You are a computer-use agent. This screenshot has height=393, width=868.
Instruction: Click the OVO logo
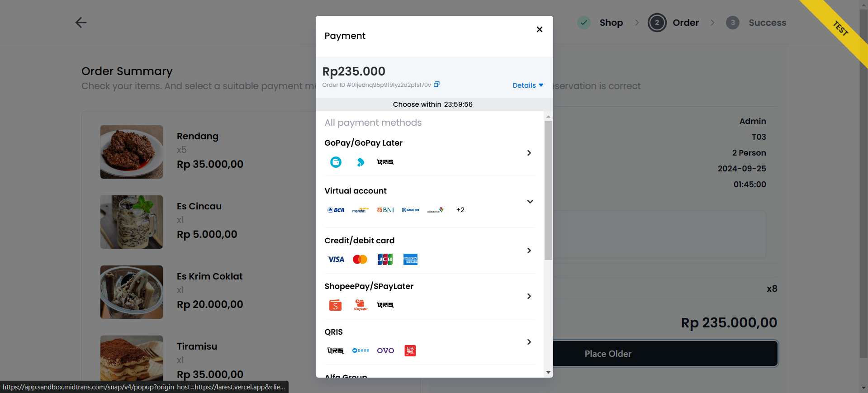[385, 350]
